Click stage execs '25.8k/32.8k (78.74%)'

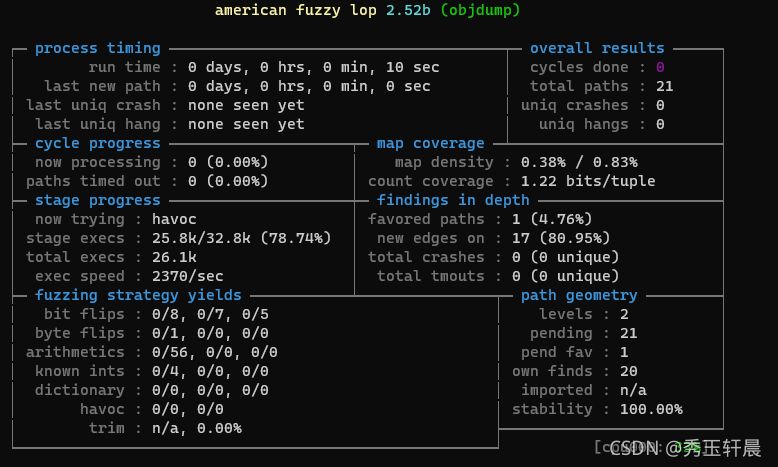pyautogui.click(x=242, y=238)
